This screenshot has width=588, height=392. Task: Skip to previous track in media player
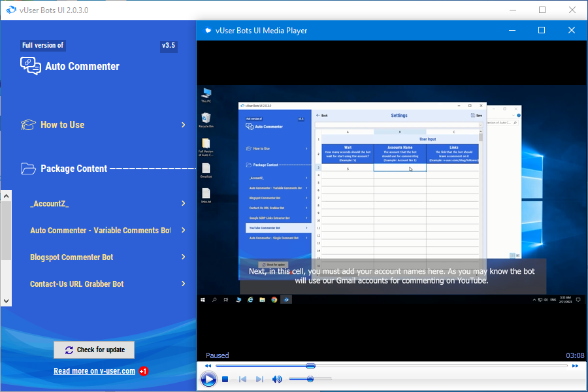[242, 379]
